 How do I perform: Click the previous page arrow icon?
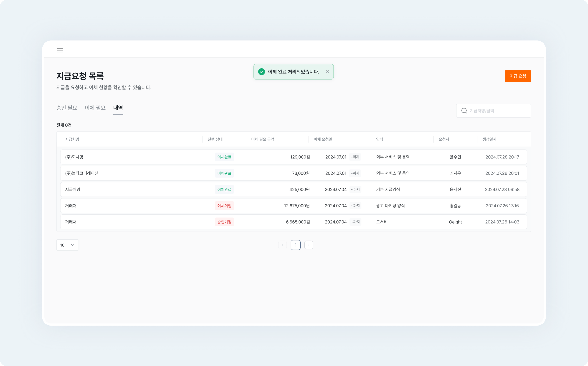283,245
